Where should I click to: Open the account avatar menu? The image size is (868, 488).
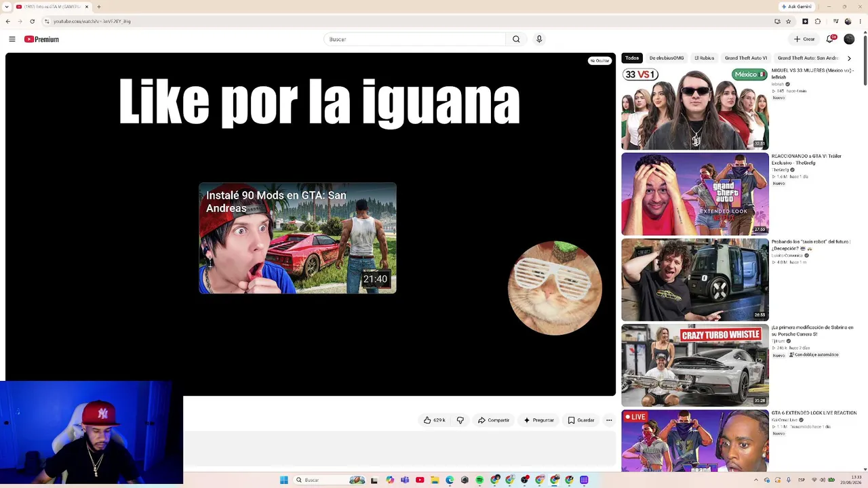click(849, 39)
